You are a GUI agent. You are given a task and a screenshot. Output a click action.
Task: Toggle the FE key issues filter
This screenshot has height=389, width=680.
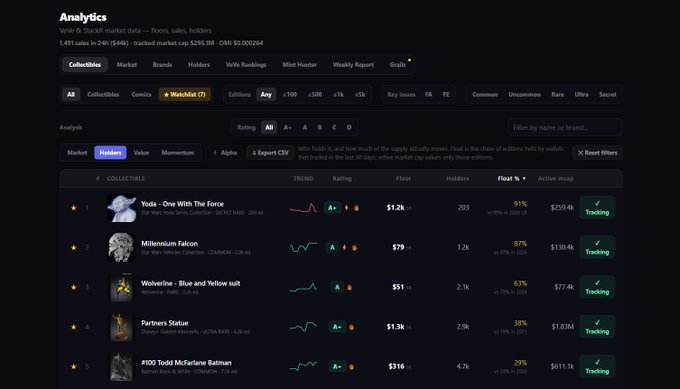tap(446, 95)
